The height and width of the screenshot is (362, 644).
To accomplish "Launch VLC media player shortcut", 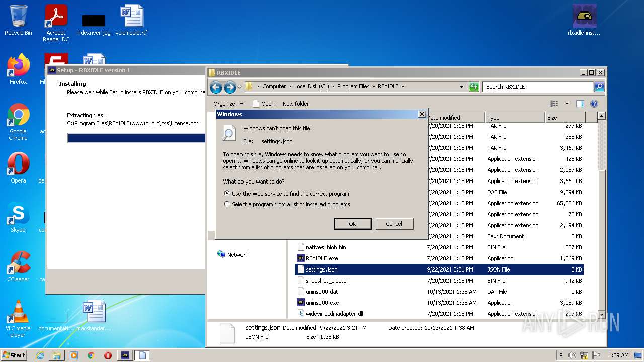I will coord(18,319).
